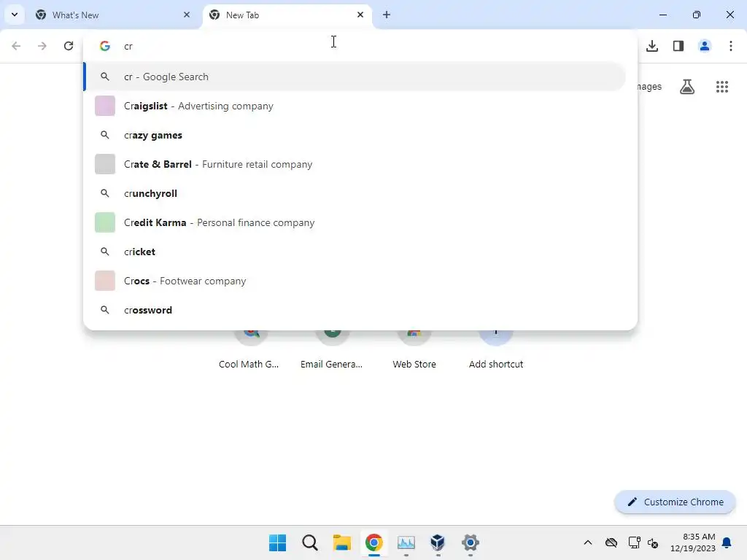Viewport: 747px width, 560px height.
Task: Open the Chrome profile avatar
Action: coord(705,46)
